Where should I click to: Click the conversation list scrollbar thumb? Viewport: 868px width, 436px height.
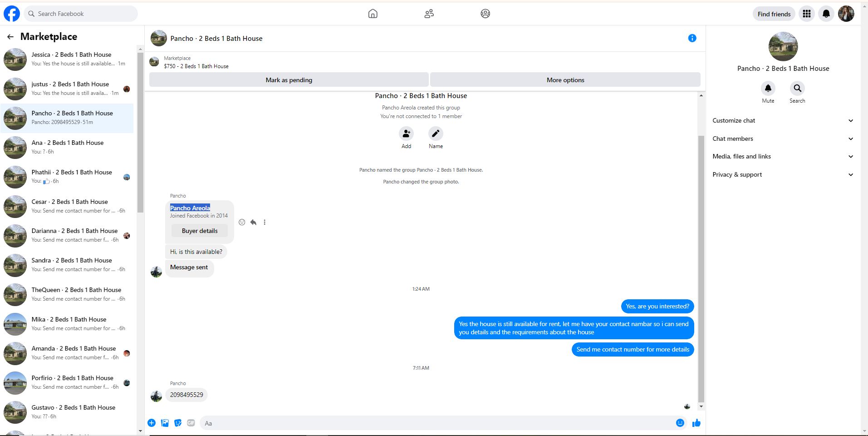140,133
